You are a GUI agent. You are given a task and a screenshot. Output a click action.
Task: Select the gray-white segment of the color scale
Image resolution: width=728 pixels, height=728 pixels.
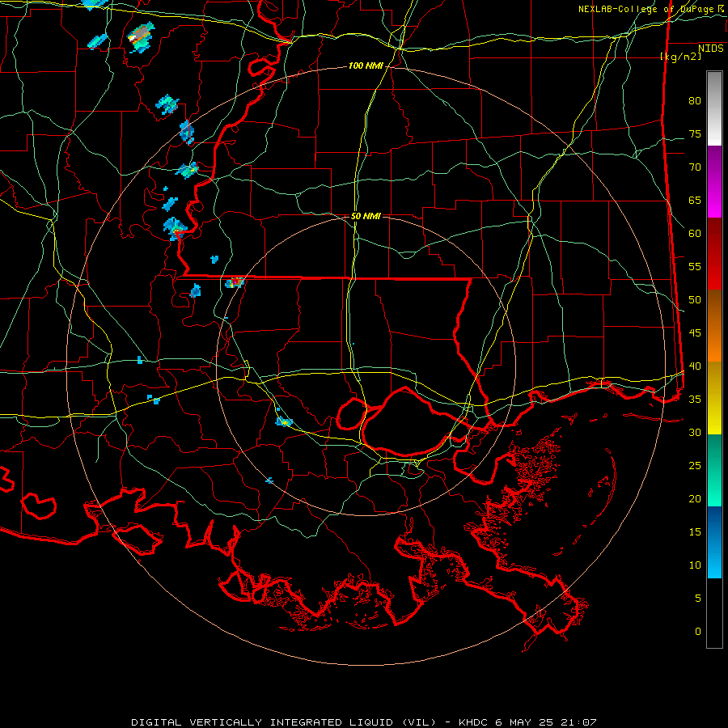click(x=714, y=108)
